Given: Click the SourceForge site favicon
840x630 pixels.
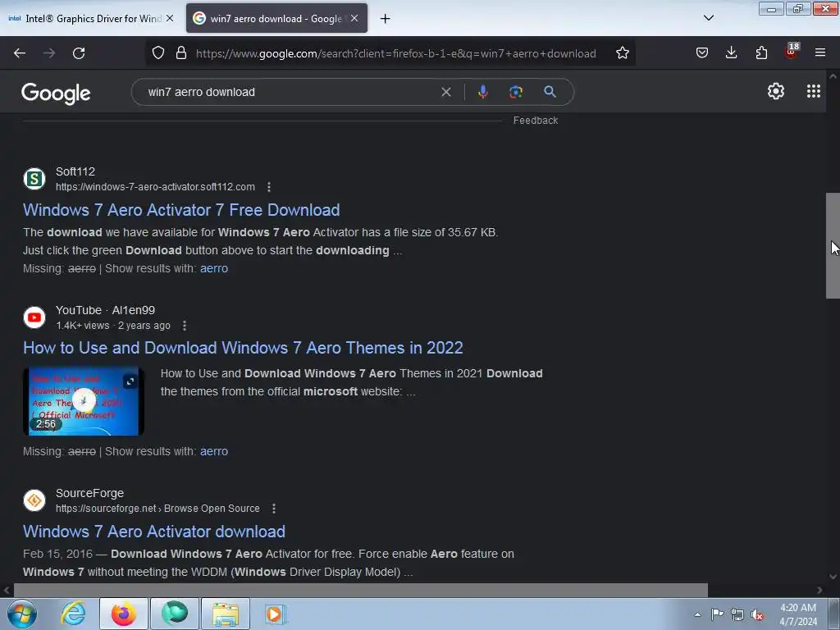Looking at the screenshot, I should 34,500.
